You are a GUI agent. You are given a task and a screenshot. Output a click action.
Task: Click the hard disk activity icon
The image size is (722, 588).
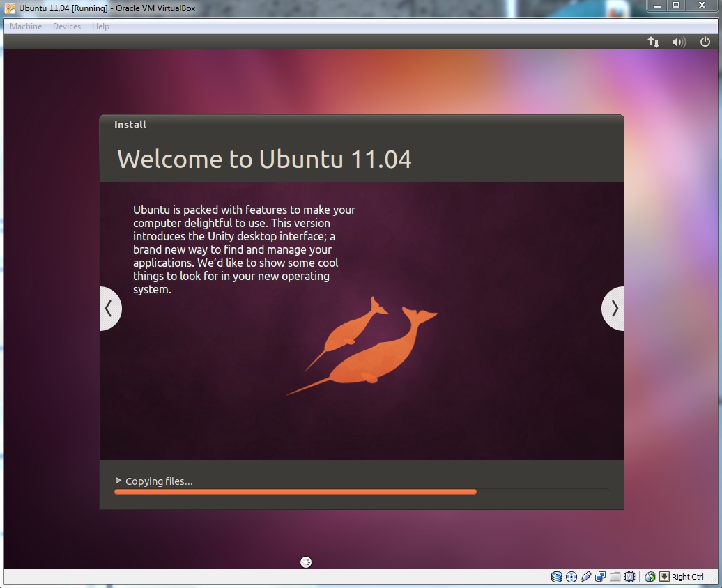pos(557,576)
